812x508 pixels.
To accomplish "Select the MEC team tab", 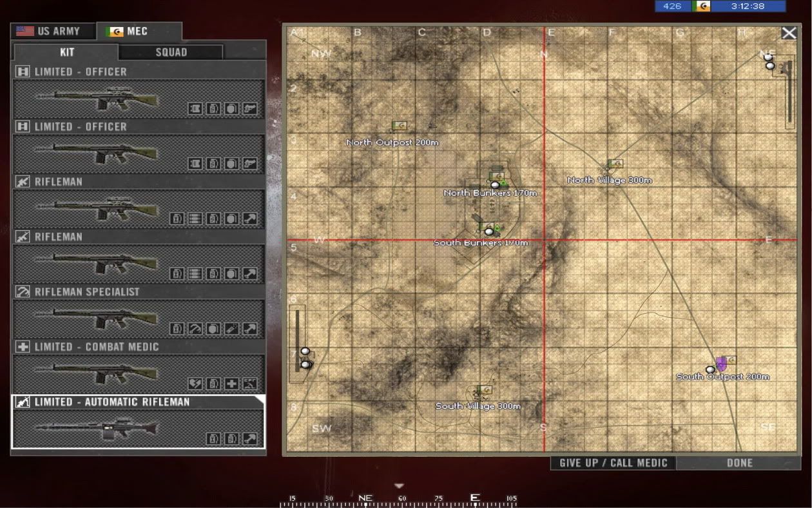I will [138, 31].
